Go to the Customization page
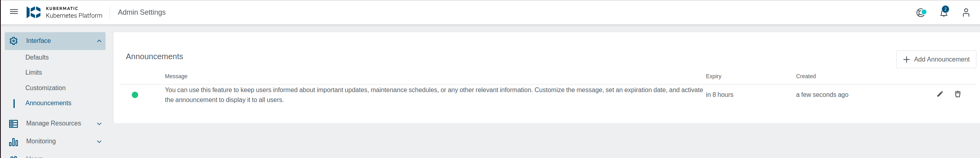This screenshot has height=158, width=980. (x=46, y=88)
